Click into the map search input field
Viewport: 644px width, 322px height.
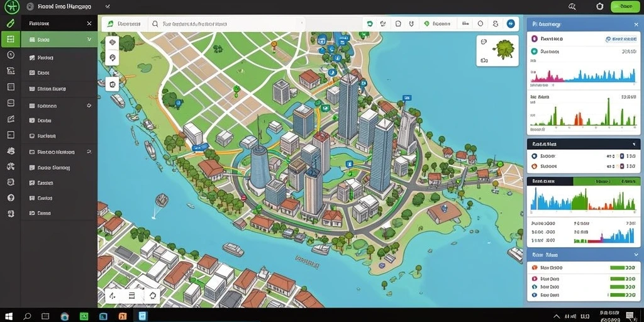click(x=228, y=25)
